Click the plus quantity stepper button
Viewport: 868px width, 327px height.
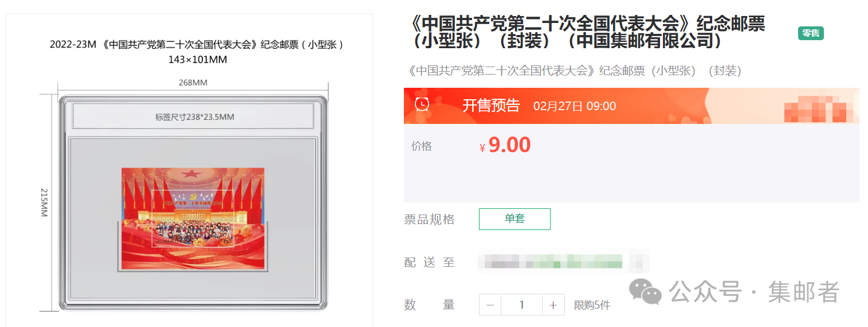coord(553,305)
